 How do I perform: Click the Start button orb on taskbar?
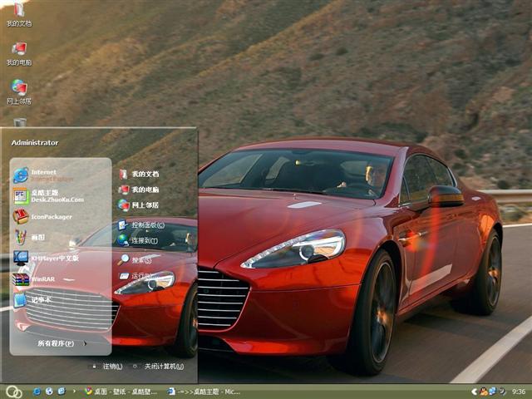click(14, 392)
